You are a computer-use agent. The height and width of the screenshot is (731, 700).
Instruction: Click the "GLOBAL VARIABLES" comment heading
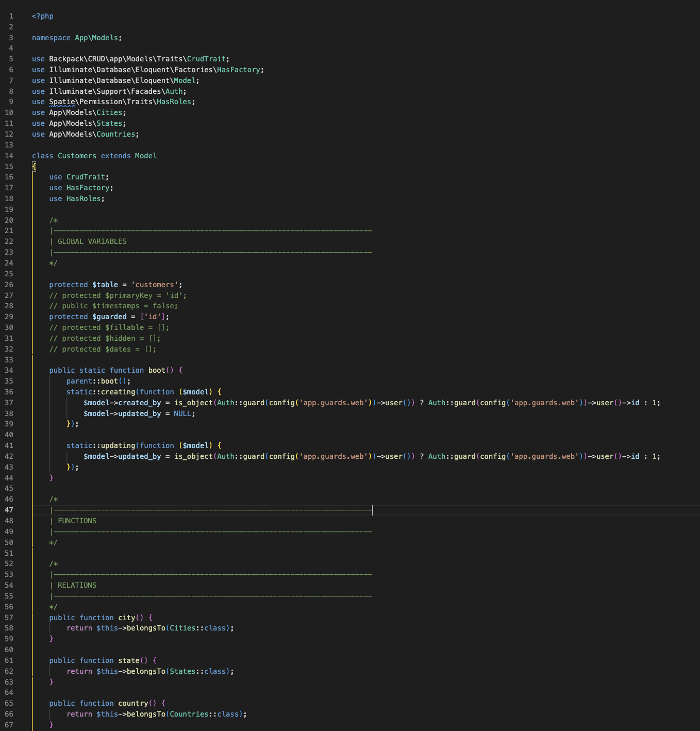[x=92, y=241]
